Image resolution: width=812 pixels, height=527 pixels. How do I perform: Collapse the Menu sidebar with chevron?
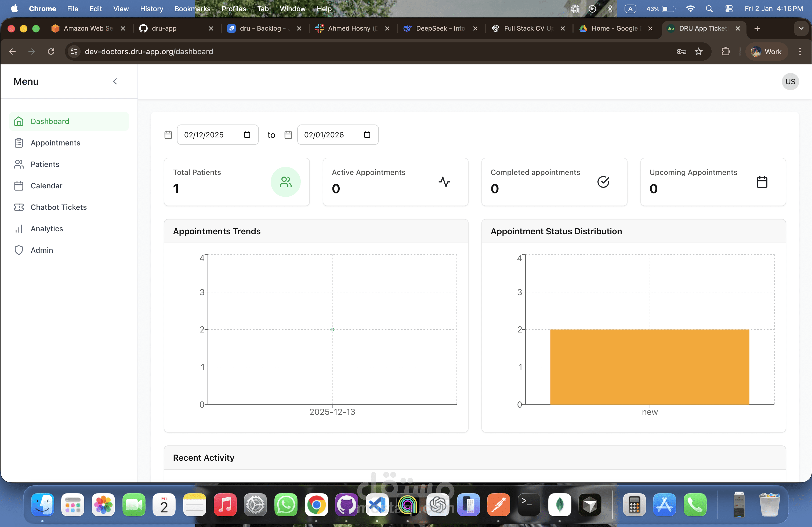[115, 81]
